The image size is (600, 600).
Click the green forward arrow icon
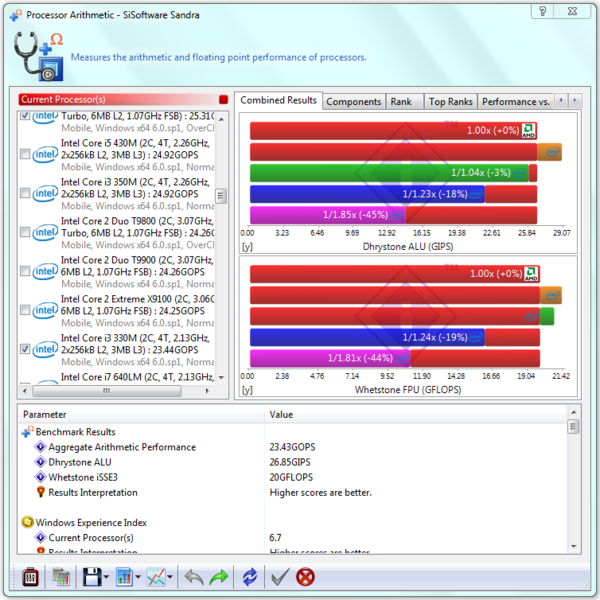(220, 577)
